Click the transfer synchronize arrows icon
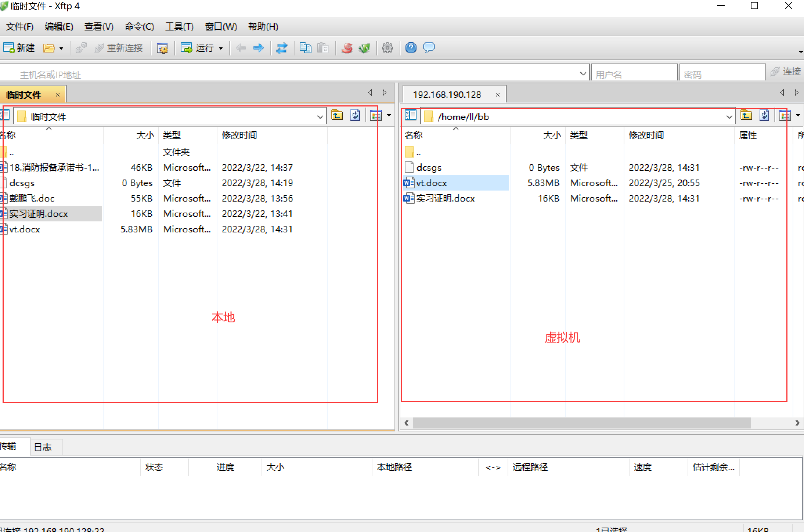This screenshot has height=532, width=804. point(282,48)
